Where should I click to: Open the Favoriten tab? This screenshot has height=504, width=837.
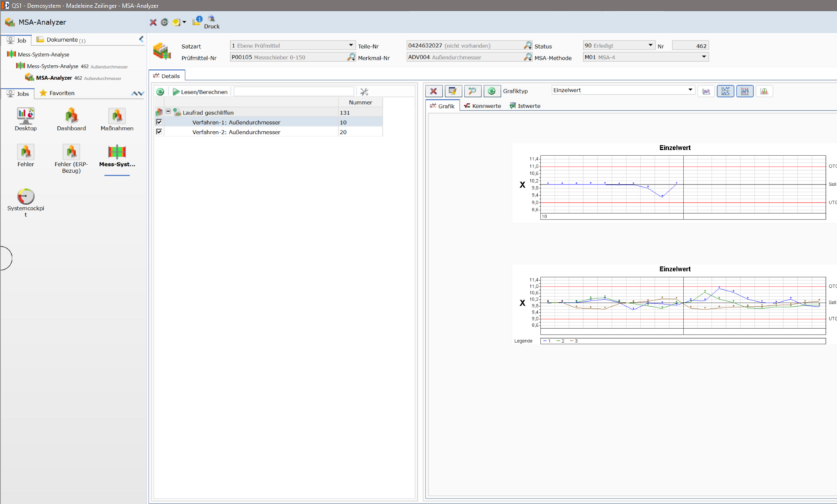pos(57,93)
